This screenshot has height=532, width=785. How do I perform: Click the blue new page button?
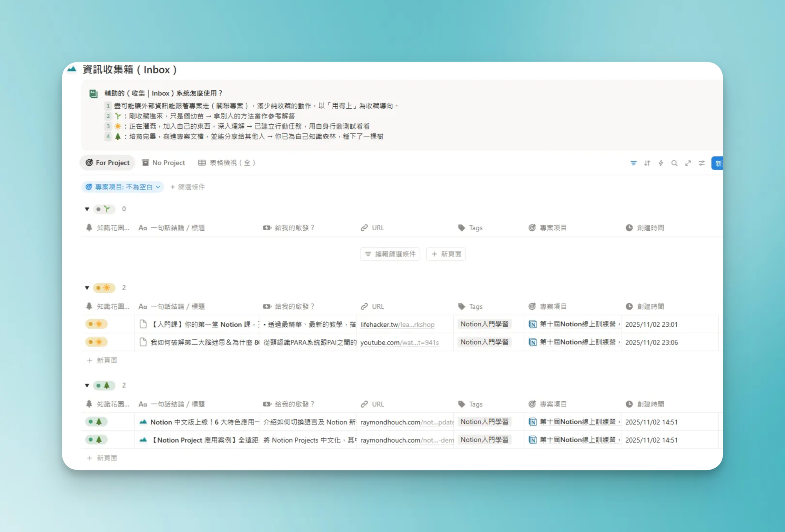(x=717, y=163)
